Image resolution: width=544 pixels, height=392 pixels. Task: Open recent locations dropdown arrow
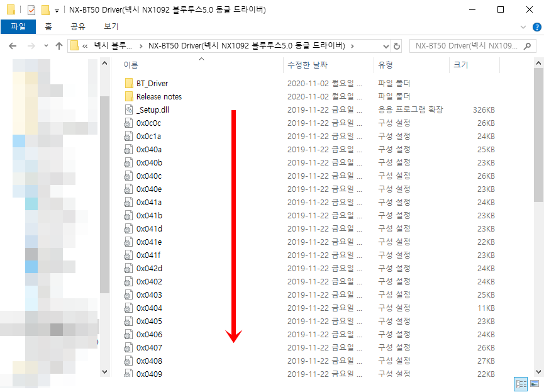[46, 46]
